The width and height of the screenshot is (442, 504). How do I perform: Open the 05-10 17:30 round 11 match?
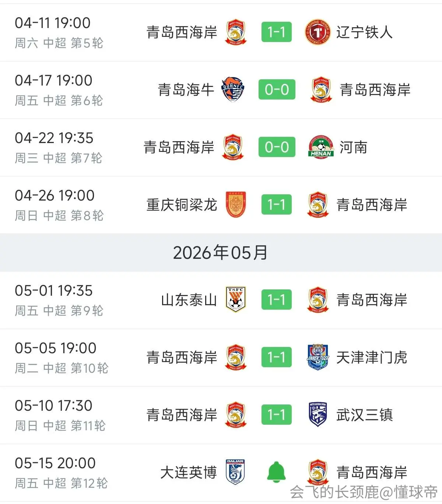click(x=221, y=415)
